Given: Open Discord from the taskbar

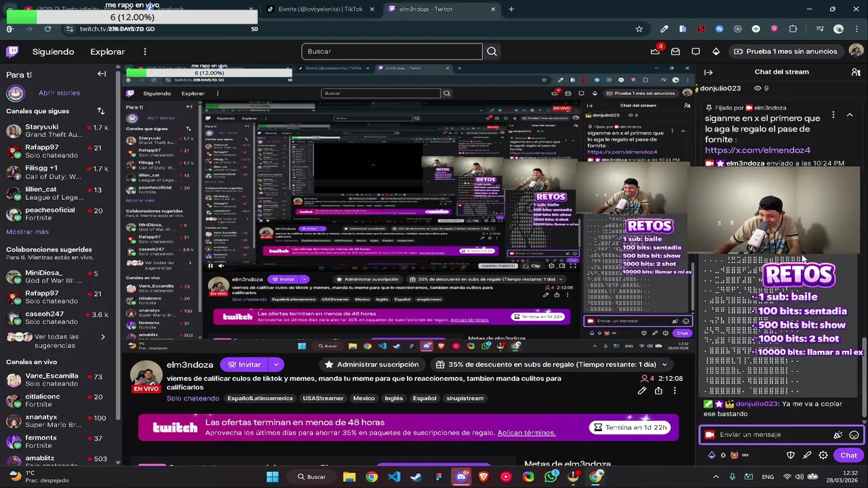Looking at the screenshot, I should point(461,476).
